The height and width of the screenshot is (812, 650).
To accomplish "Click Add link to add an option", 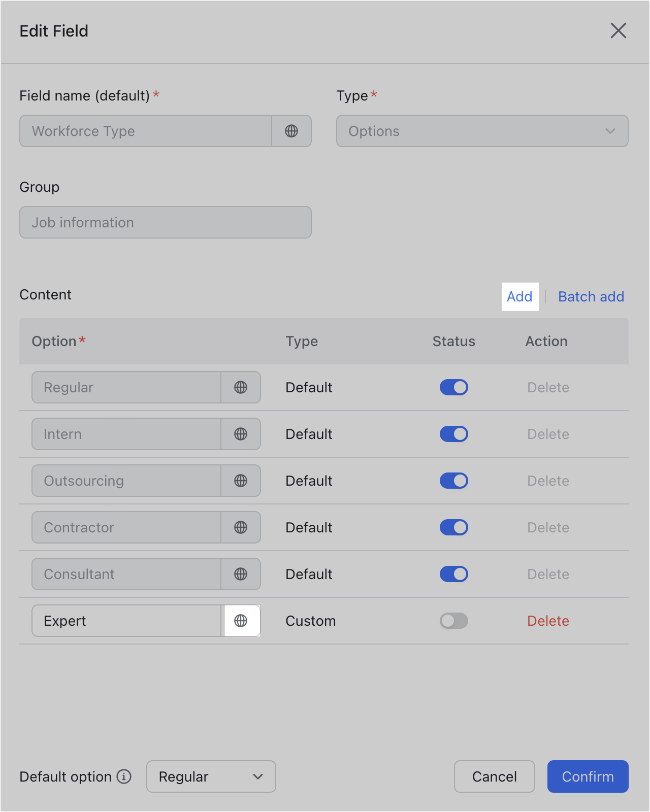I will click(x=519, y=296).
